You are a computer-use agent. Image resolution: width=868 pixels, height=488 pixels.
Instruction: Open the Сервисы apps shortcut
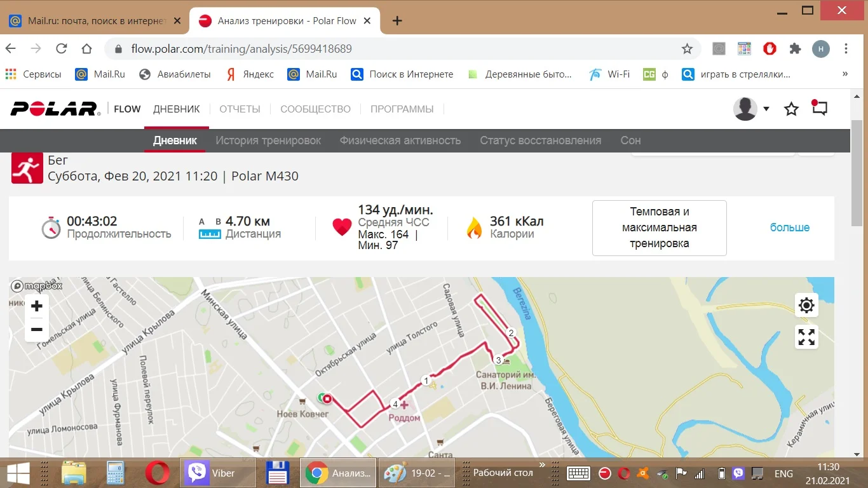coord(33,74)
